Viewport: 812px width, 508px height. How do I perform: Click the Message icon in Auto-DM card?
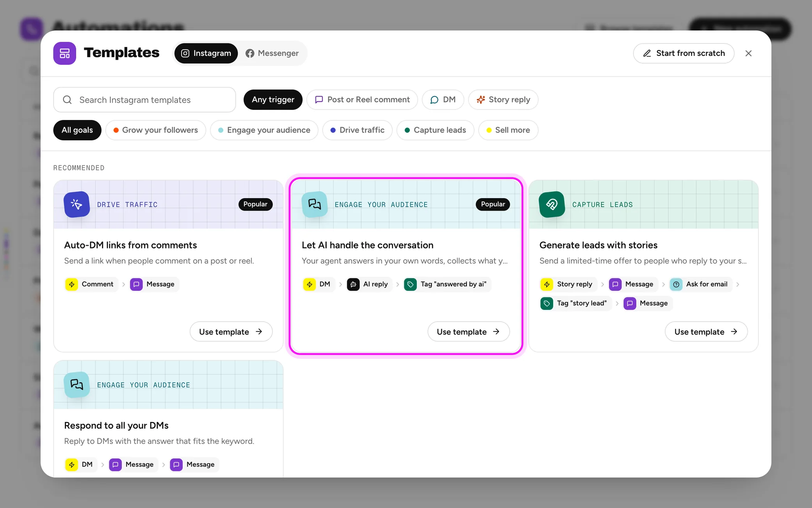tap(136, 284)
